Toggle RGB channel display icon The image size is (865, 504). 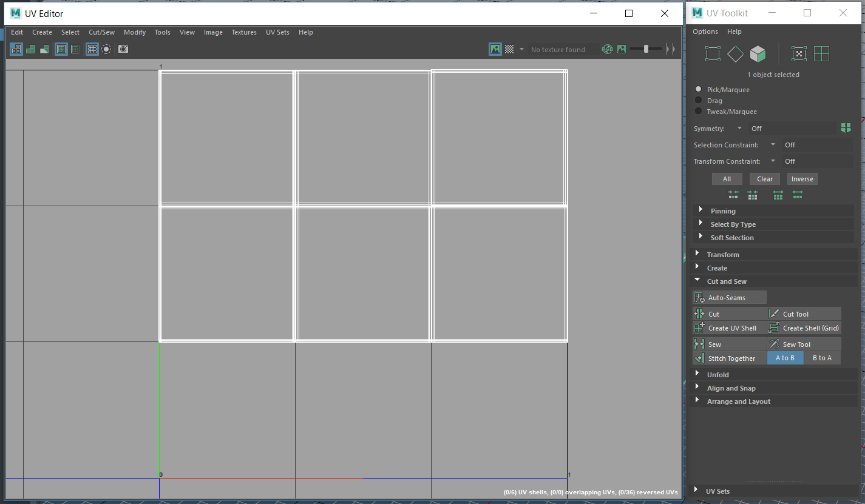(x=608, y=49)
